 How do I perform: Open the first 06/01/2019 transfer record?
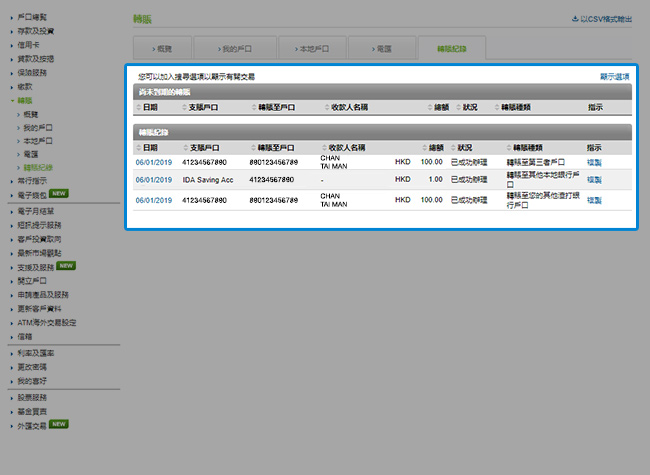[x=154, y=161]
